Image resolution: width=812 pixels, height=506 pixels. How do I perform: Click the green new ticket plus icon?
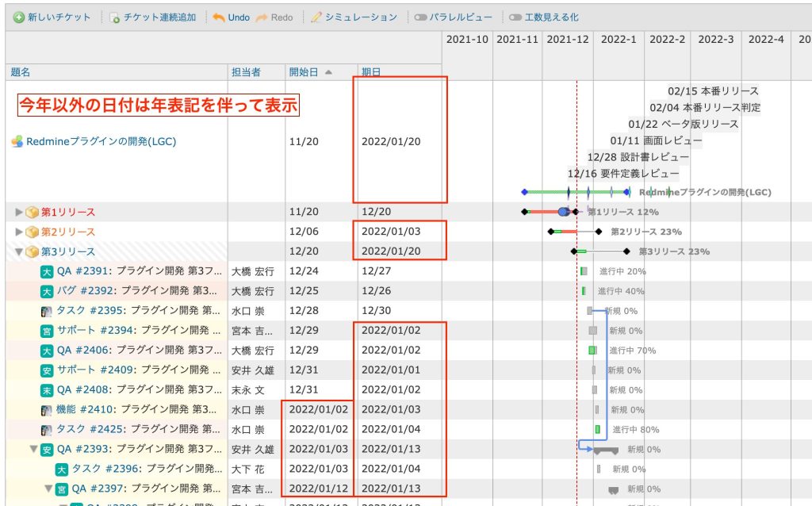pos(19,17)
